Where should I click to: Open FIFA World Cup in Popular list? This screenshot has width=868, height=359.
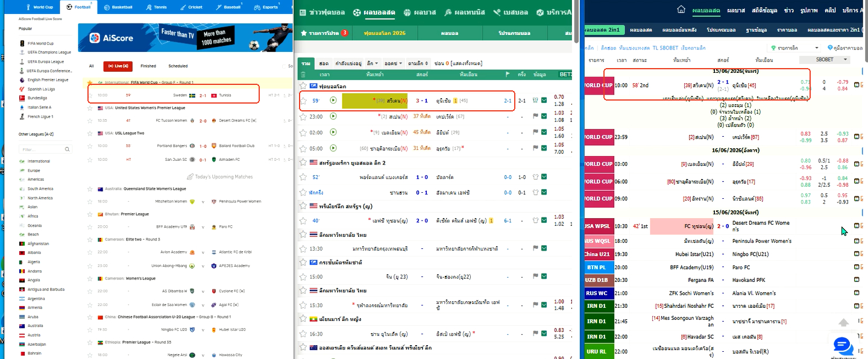tap(40, 43)
